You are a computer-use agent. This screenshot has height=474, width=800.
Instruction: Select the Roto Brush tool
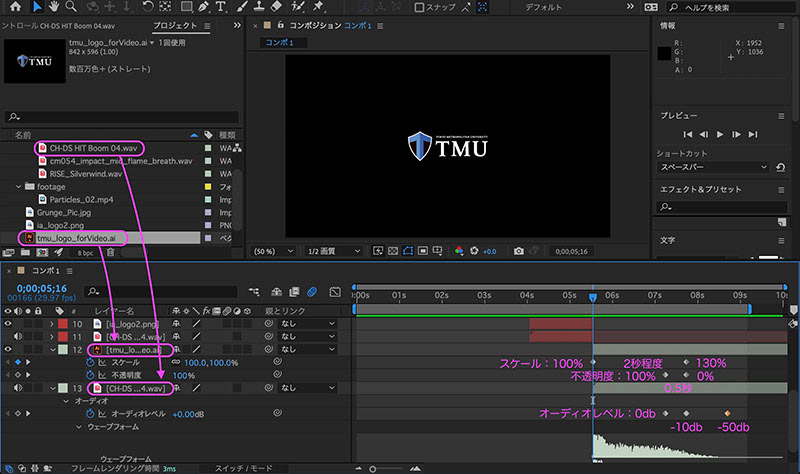pos(298,6)
